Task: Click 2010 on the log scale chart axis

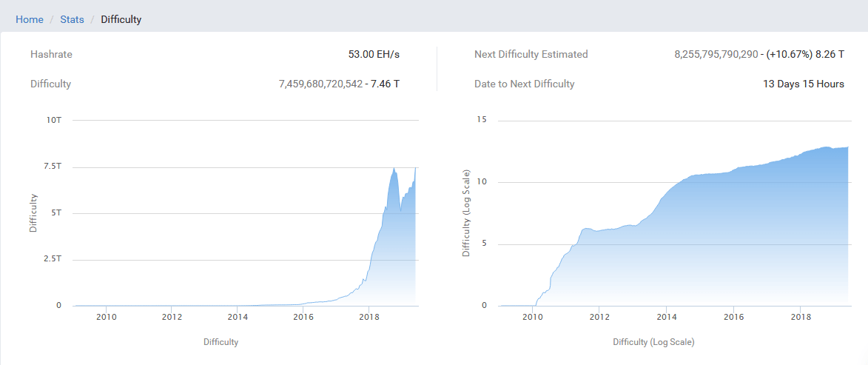Action: tap(533, 317)
